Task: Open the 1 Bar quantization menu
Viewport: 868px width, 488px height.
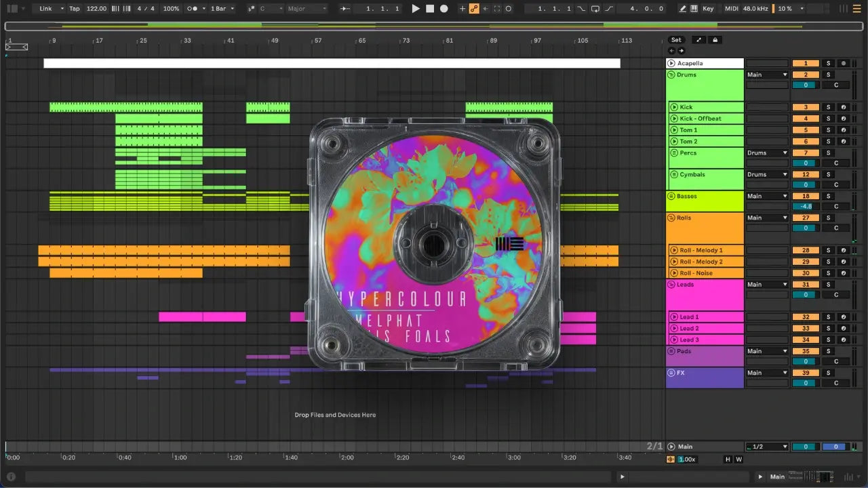Action: 222,9
